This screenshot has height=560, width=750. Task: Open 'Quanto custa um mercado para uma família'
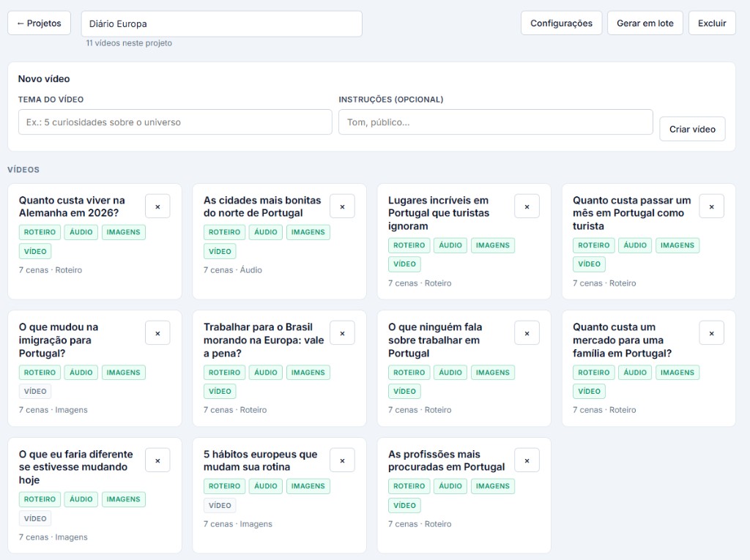pos(622,340)
